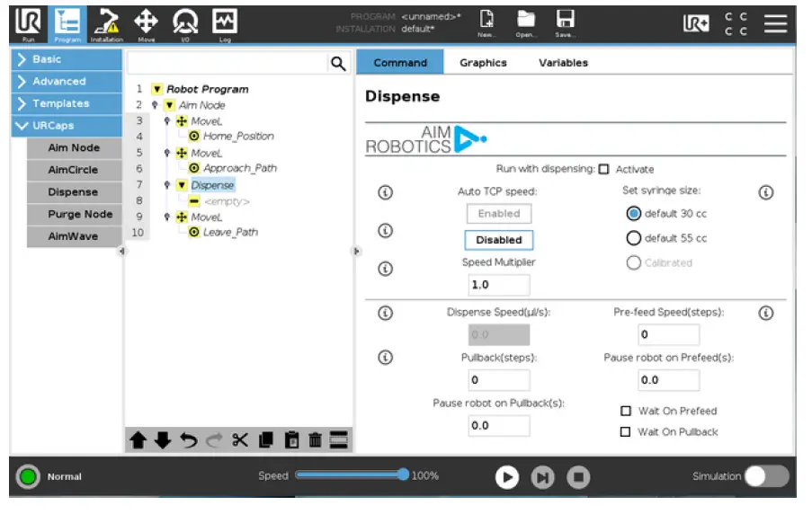This screenshot has width=812, height=514.
Task: Tick Wait On Prefeed checkbox
Action: pos(626,411)
